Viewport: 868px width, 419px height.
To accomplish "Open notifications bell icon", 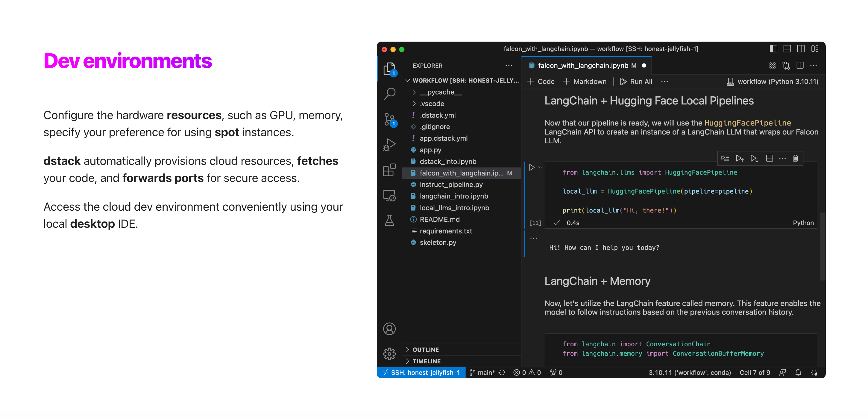I will pyautogui.click(x=798, y=373).
